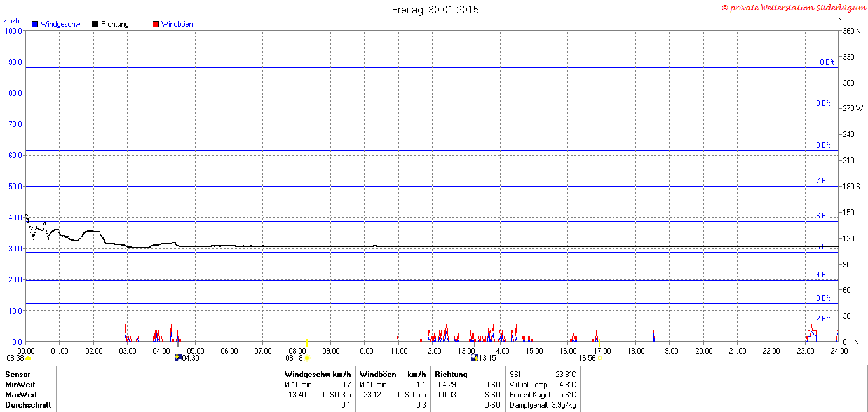Select the Richtung column header in table
This screenshot has height=412, width=868.
tap(451, 375)
